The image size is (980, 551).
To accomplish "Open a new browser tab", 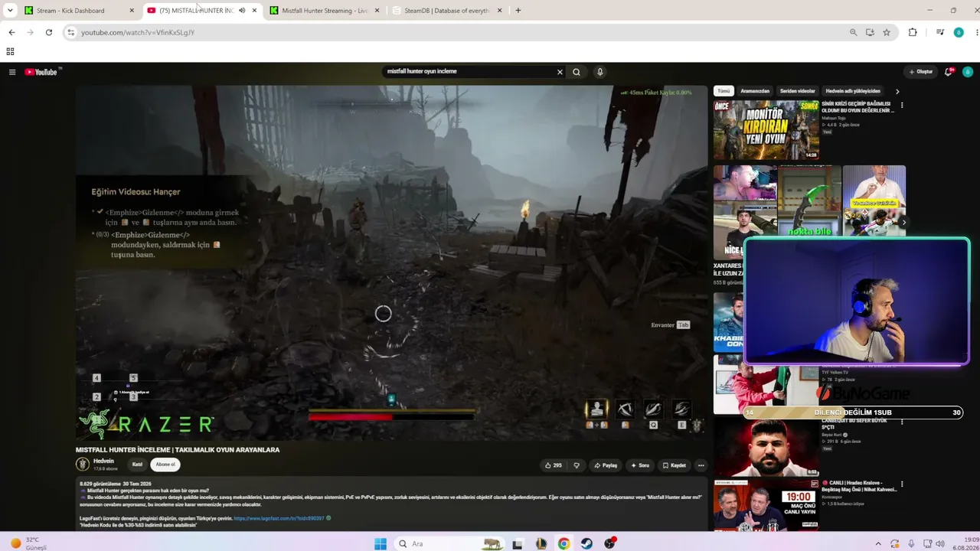I will tap(518, 11).
